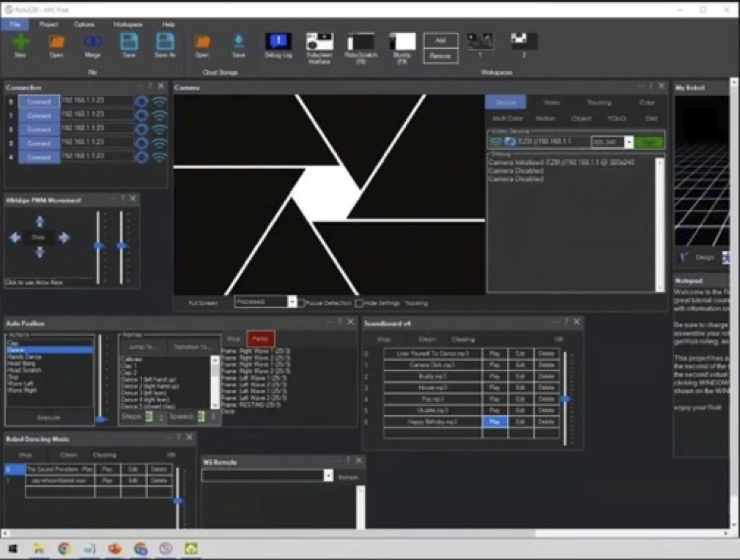
Task: Click Refresh in the Wii Remote panel
Action: 348,477
